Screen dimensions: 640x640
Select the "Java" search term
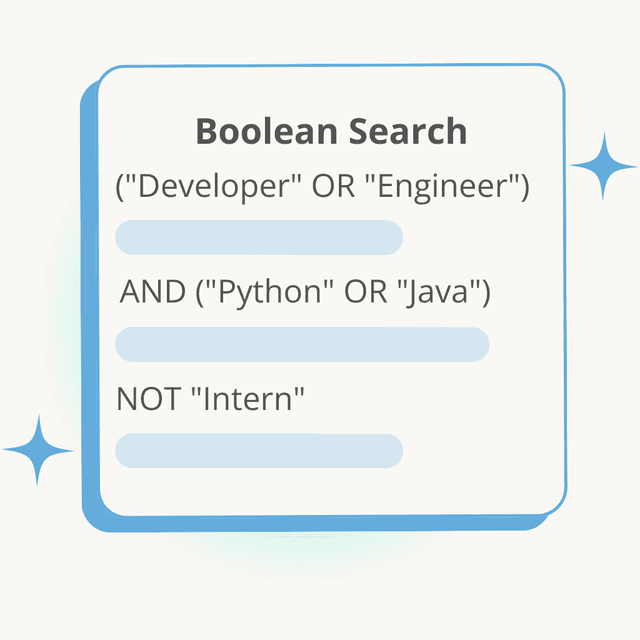coord(438,293)
